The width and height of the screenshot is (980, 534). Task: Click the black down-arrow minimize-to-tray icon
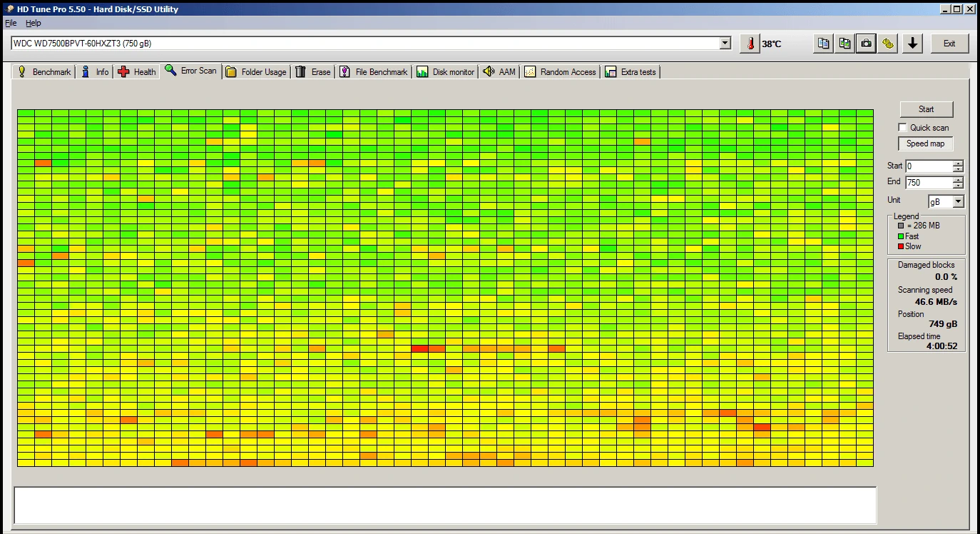[912, 44]
